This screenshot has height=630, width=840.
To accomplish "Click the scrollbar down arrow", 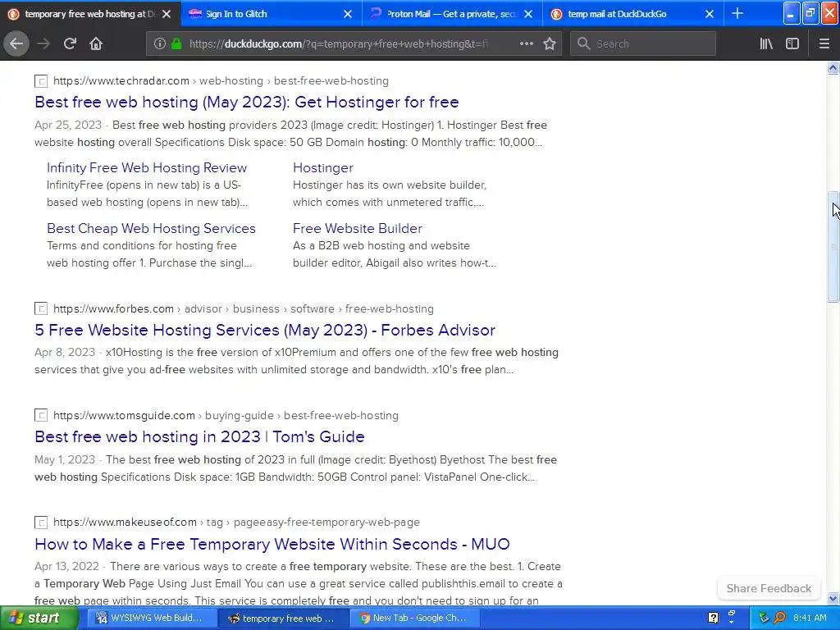I will [x=833, y=598].
